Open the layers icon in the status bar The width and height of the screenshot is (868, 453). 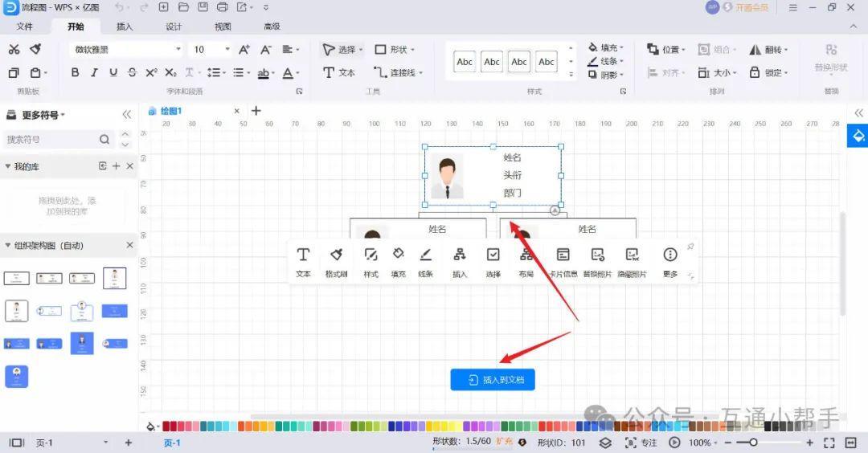(x=606, y=443)
